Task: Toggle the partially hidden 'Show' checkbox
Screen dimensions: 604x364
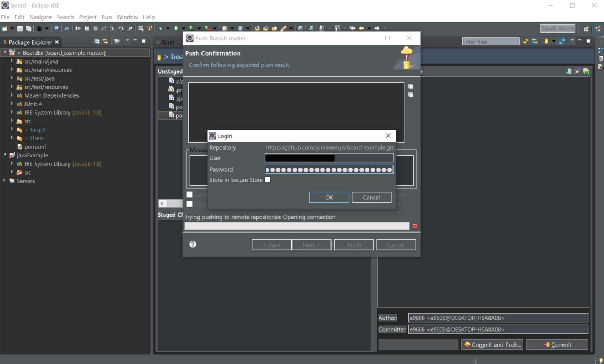Action: click(x=189, y=204)
